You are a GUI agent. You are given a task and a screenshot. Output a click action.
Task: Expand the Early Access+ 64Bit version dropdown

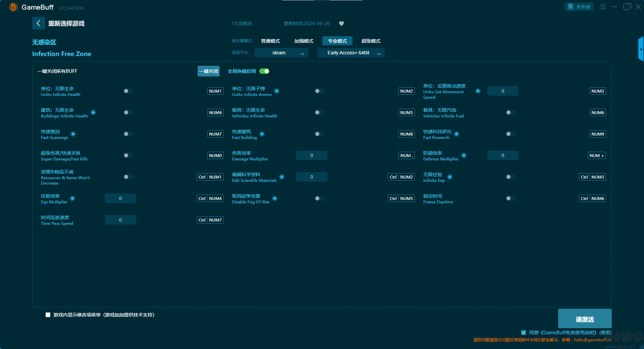point(351,53)
